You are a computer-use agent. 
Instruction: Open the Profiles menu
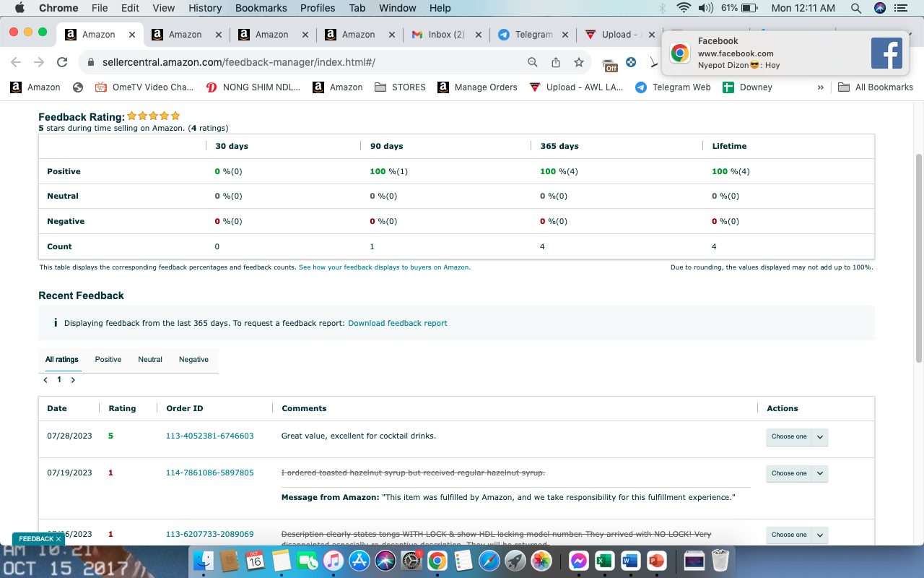point(318,8)
